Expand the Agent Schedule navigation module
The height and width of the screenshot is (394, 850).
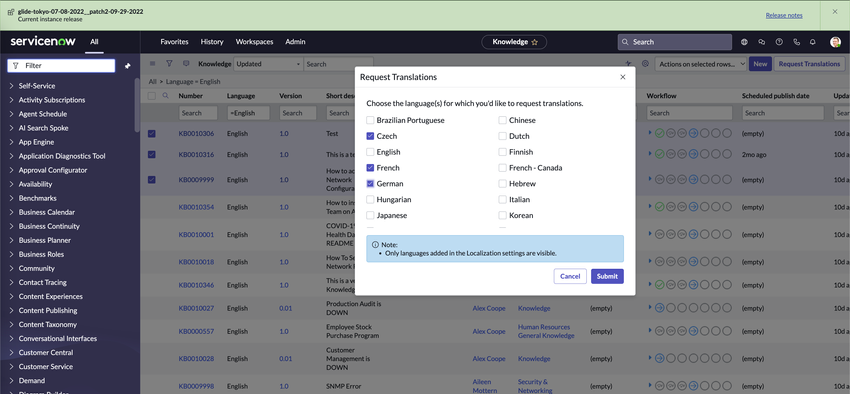coord(12,114)
